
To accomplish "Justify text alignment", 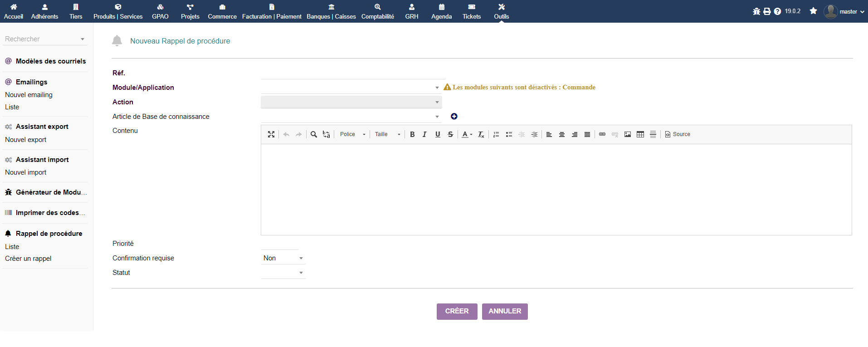I will click(x=587, y=134).
